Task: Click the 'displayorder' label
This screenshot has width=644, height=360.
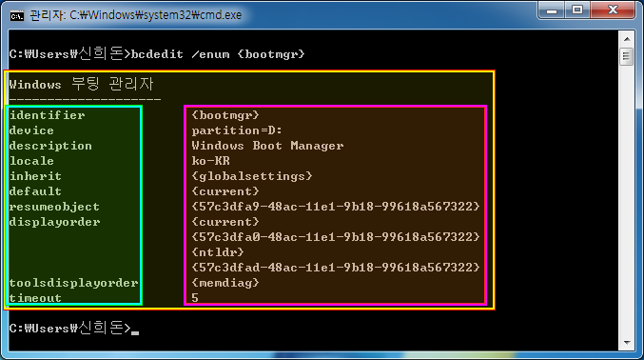Action: [x=54, y=222]
